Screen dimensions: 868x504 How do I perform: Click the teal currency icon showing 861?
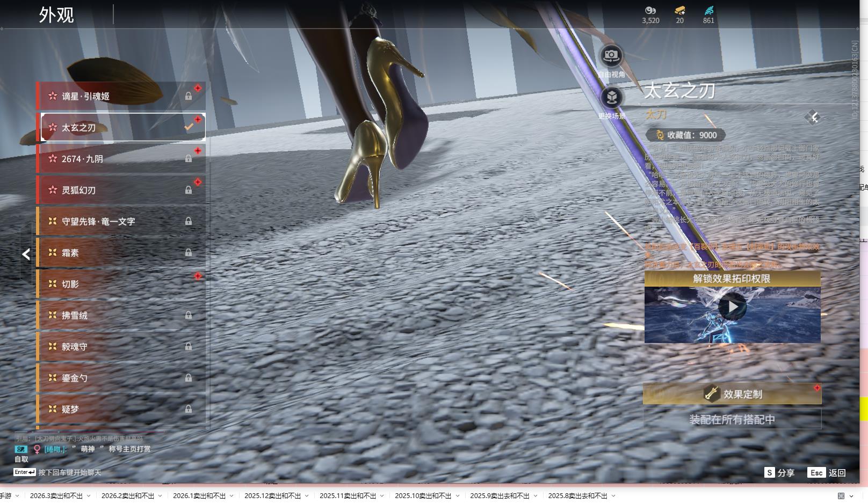coord(708,10)
